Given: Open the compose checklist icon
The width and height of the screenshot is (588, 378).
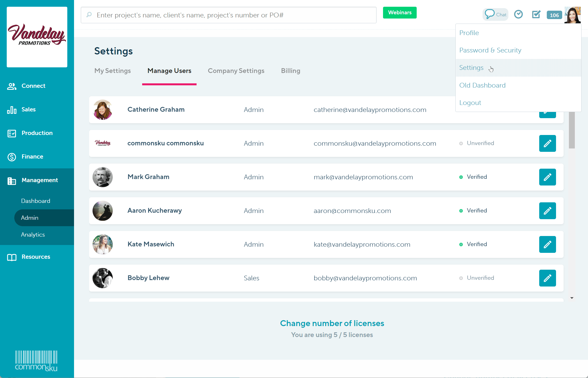Looking at the screenshot, I should click(536, 14).
